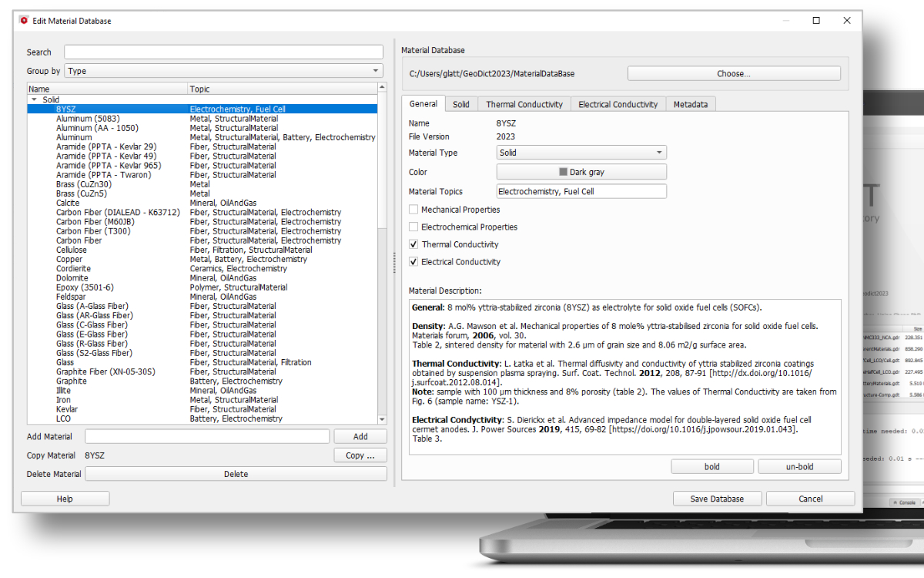
Task: Save the material database
Action: tap(717, 498)
